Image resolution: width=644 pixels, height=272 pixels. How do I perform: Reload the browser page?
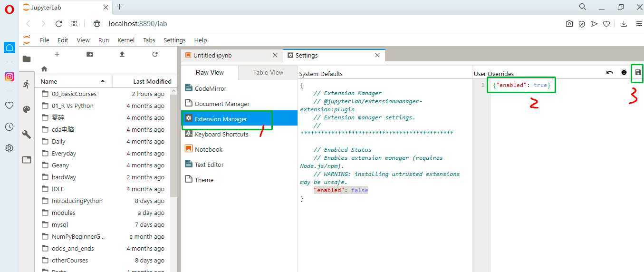[x=58, y=24]
